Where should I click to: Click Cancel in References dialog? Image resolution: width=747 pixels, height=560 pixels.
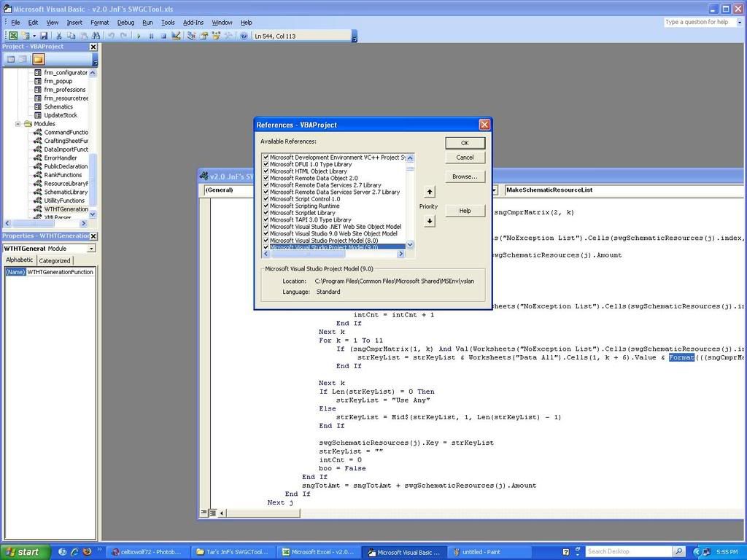(465, 157)
